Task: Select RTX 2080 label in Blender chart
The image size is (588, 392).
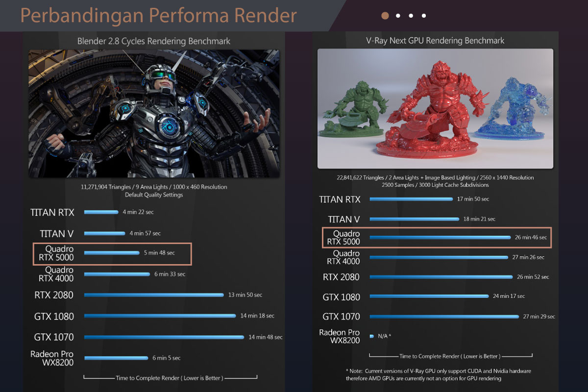Action: [x=54, y=295]
